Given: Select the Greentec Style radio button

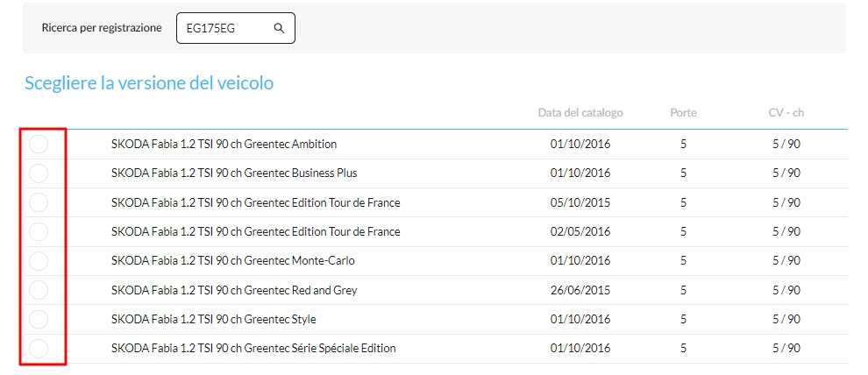Looking at the screenshot, I should (x=39, y=319).
